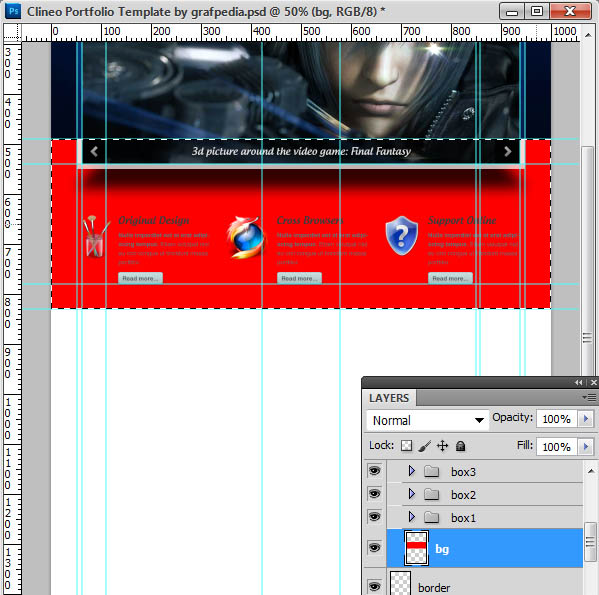Toggle visibility of the bg layer
Screen dimensions: 599x595
(374, 547)
